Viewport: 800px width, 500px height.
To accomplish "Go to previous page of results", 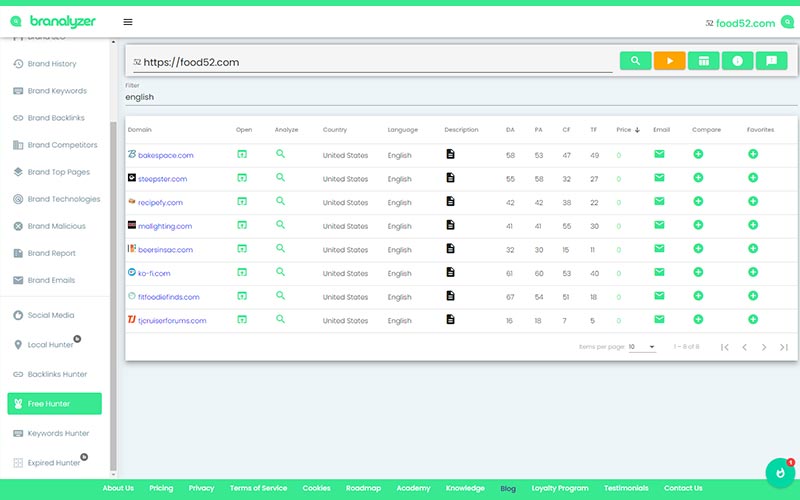I will (744, 347).
